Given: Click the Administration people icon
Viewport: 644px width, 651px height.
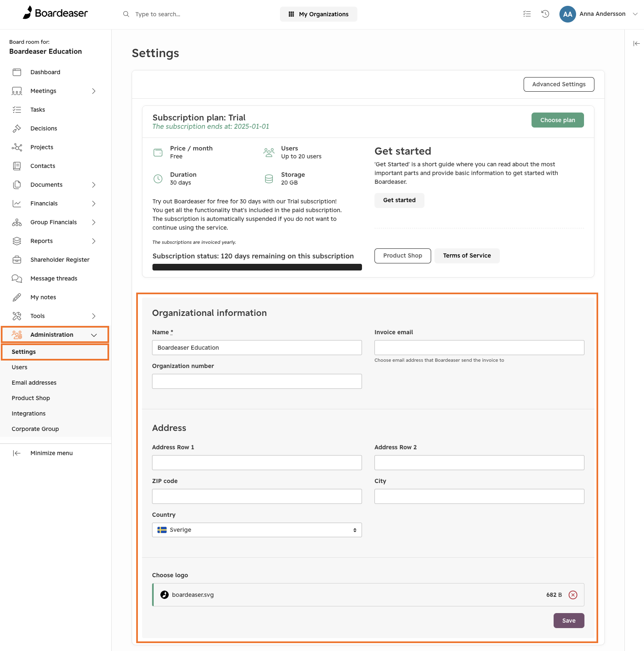Looking at the screenshot, I should (17, 335).
